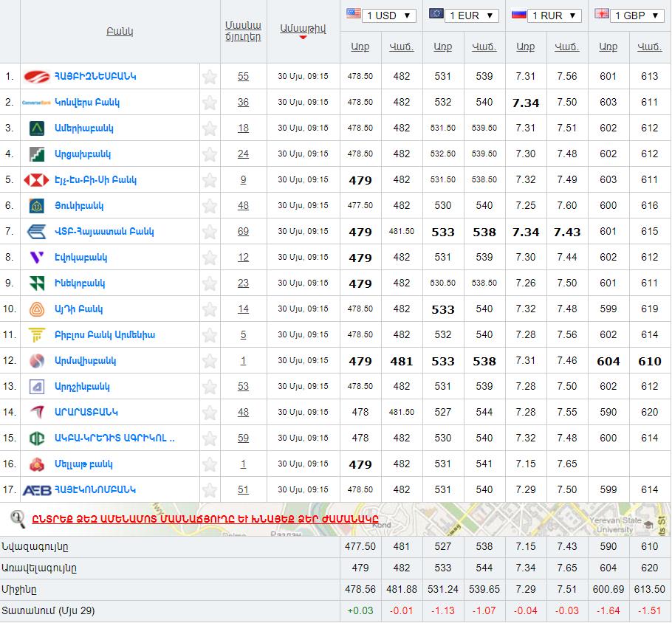Click the Ameriabank green logo icon

click(x=37, y=128)
